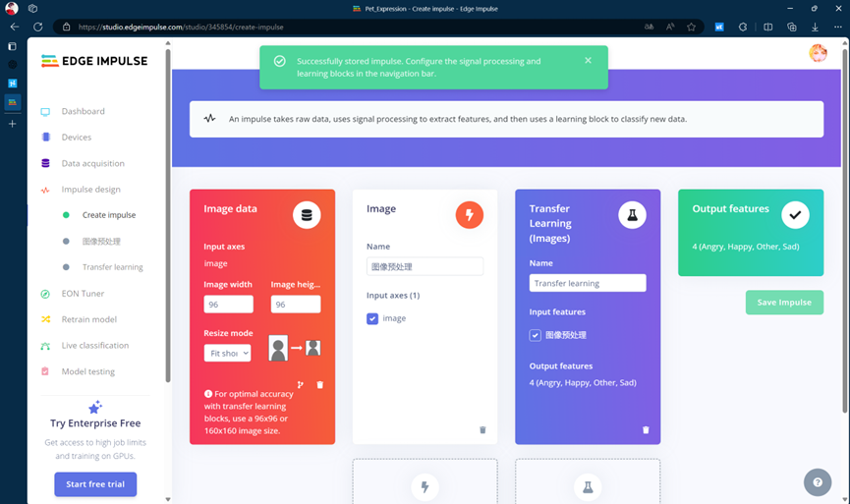The image size is (850, 504).
Task: Edit the Image width field
Action: tap(228, 304)
